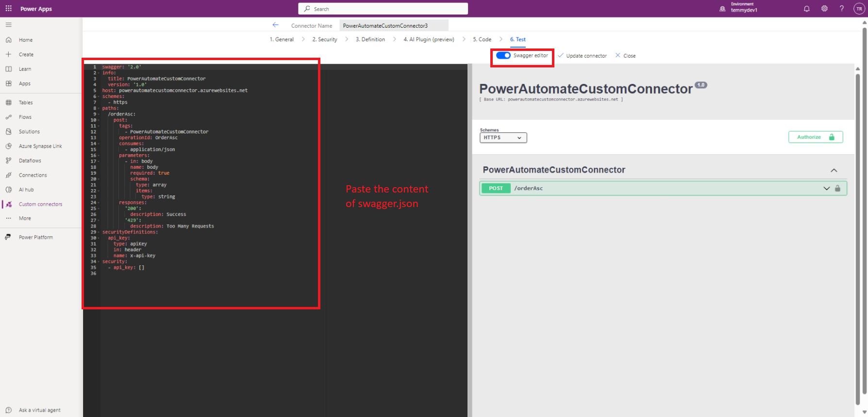Image resolution: width=868 pixels, height=417 pixels.
Task: Click the Custom connectors icon
Action: pyautogui.click(x=9, y=204)
